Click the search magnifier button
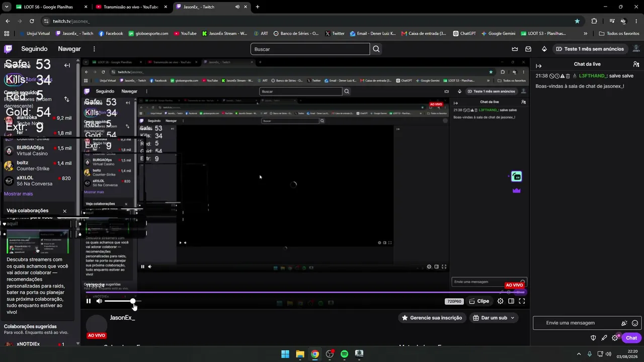Screen dimensions: 644x362 pyautogui.click(x=376, y=49)
